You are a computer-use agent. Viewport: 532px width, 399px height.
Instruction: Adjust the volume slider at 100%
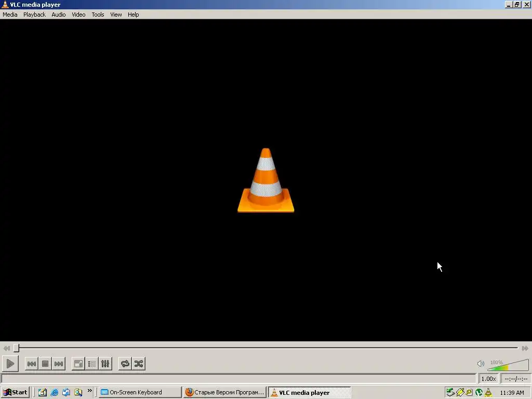pyautogui.click(x=508, y=365)
